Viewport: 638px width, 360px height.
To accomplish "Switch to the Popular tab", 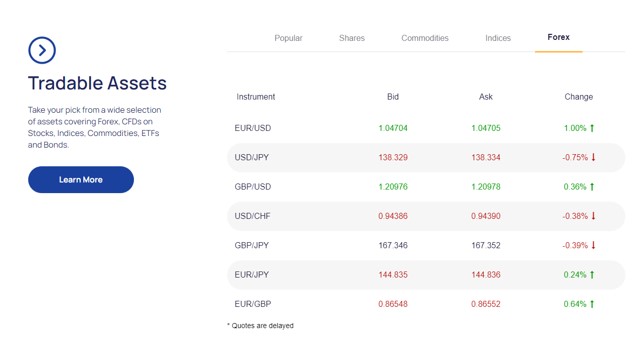I will 288,38.
